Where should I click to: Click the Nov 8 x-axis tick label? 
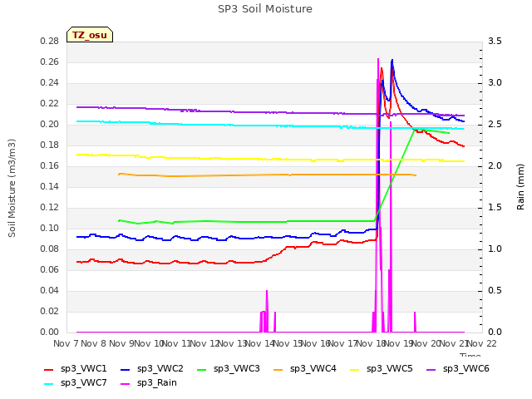pos(94,343)
